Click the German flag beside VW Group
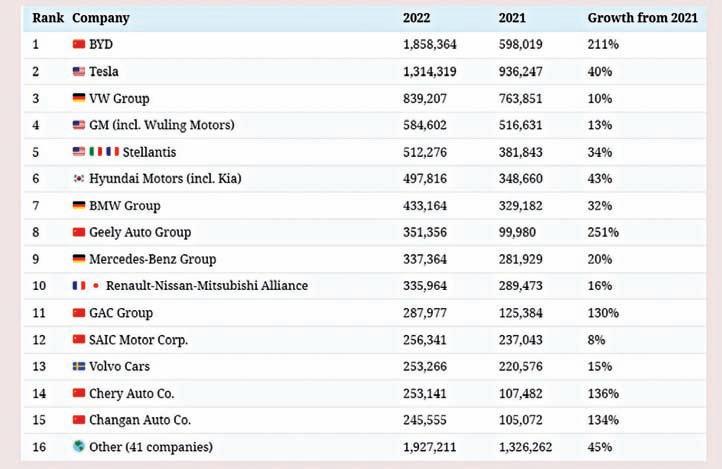This screenshot has height=469, width=722. 79,98
